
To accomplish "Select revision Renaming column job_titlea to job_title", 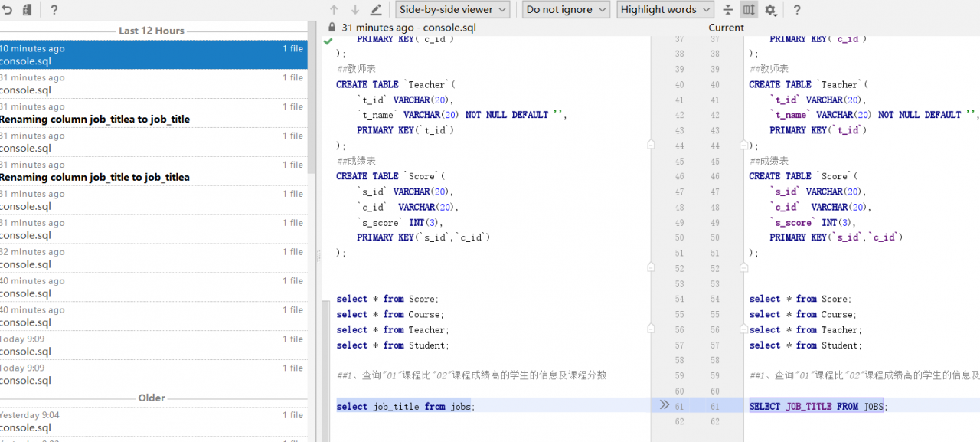I will click(x=153, y=113).
